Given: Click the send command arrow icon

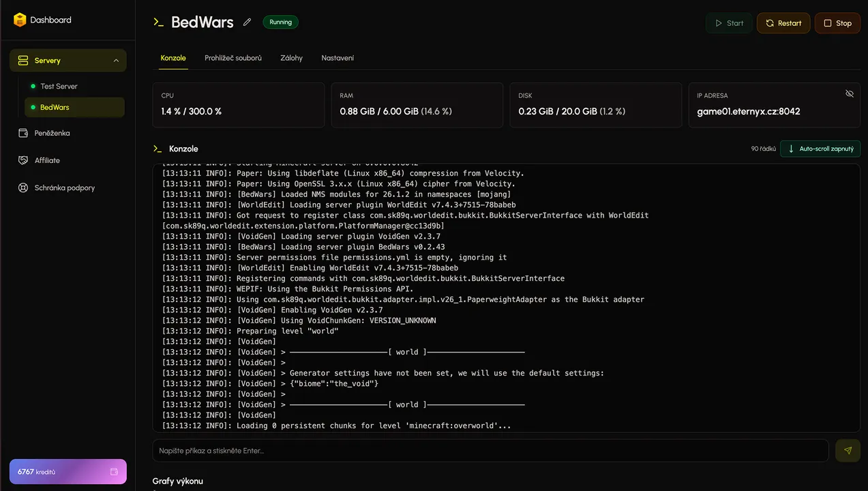Looking at the screenshot, I should click(x=848, y=451).
